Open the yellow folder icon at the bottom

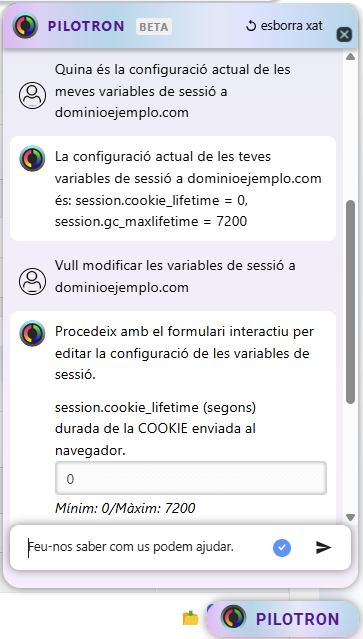[191, 618]
